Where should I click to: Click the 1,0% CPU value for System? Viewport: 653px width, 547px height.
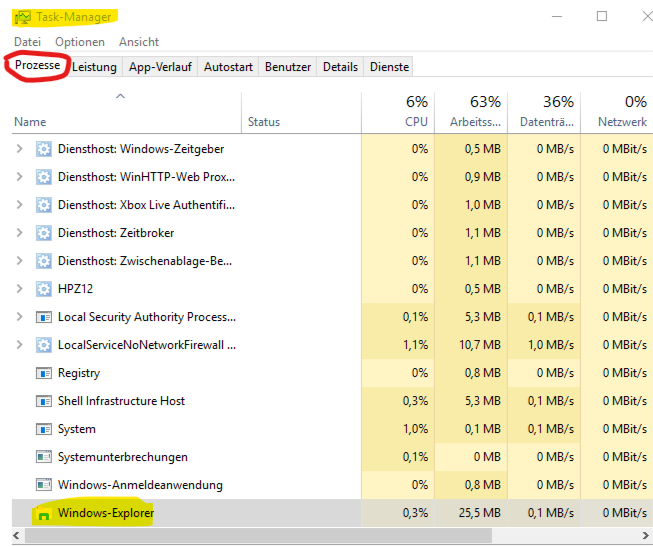pos(415,429)
